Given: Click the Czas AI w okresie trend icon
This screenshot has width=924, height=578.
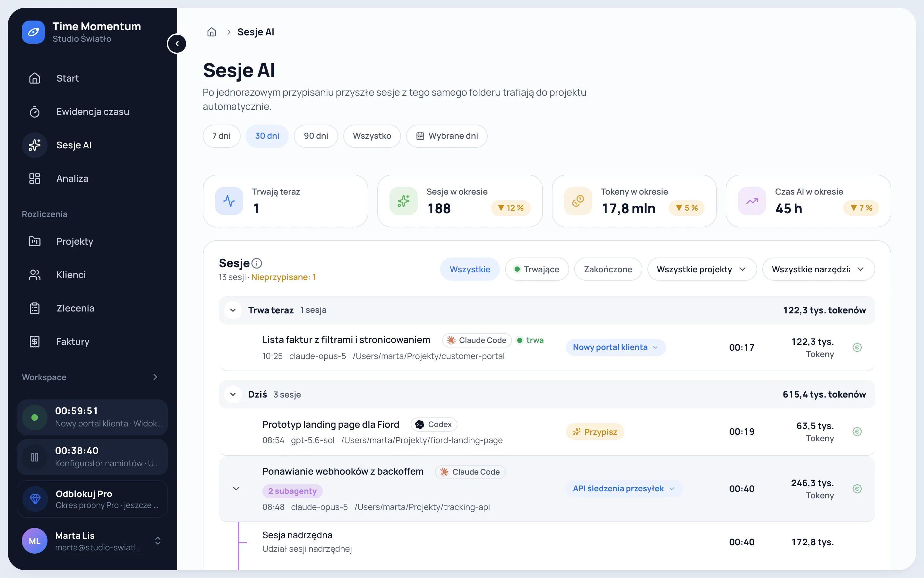Looking at the screenshot, I should pyautogui.click(x=752, y=201).
